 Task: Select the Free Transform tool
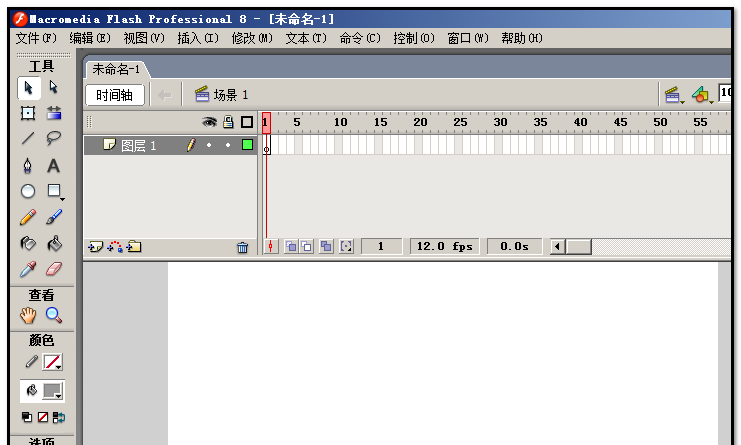pyautogui.click(x=28, y=113)
